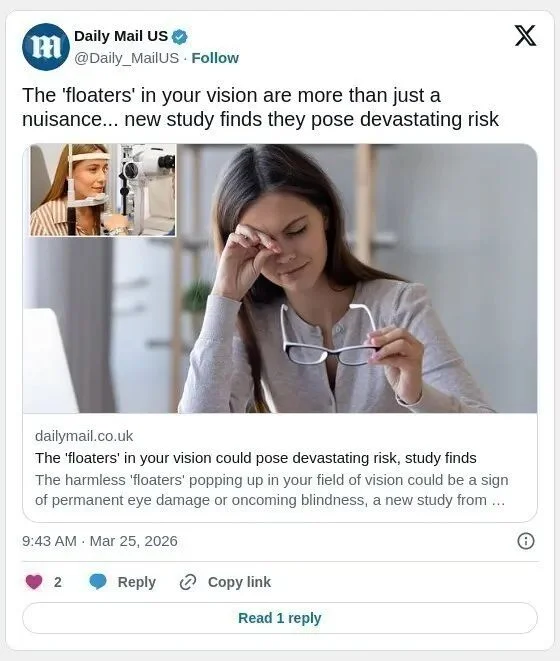Click the X logo icon

pyautogui.click(x=525, y=35)
